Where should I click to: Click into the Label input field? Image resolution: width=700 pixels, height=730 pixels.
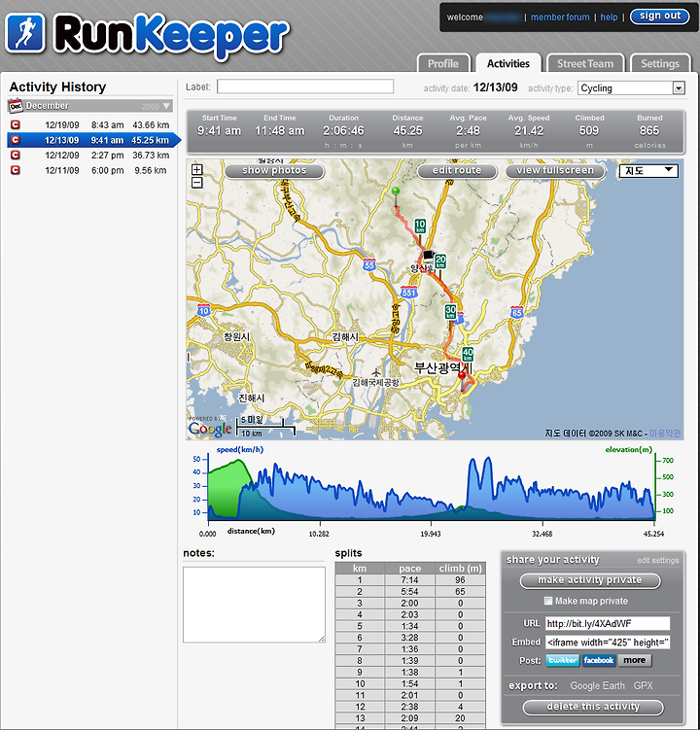click(305, 87)
